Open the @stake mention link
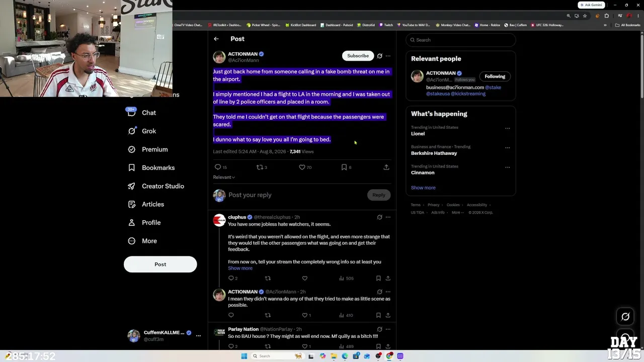 click(x=493, y=87)
